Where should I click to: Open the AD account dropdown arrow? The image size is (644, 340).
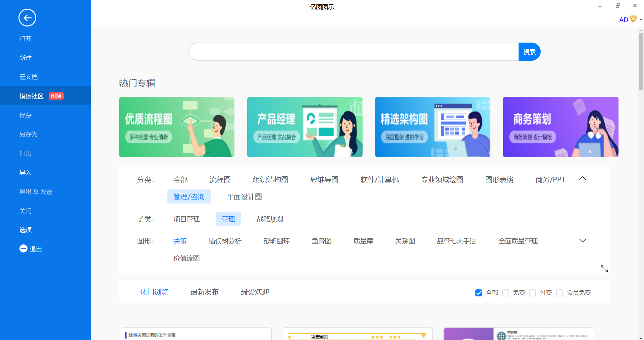[x=641, y=20]
